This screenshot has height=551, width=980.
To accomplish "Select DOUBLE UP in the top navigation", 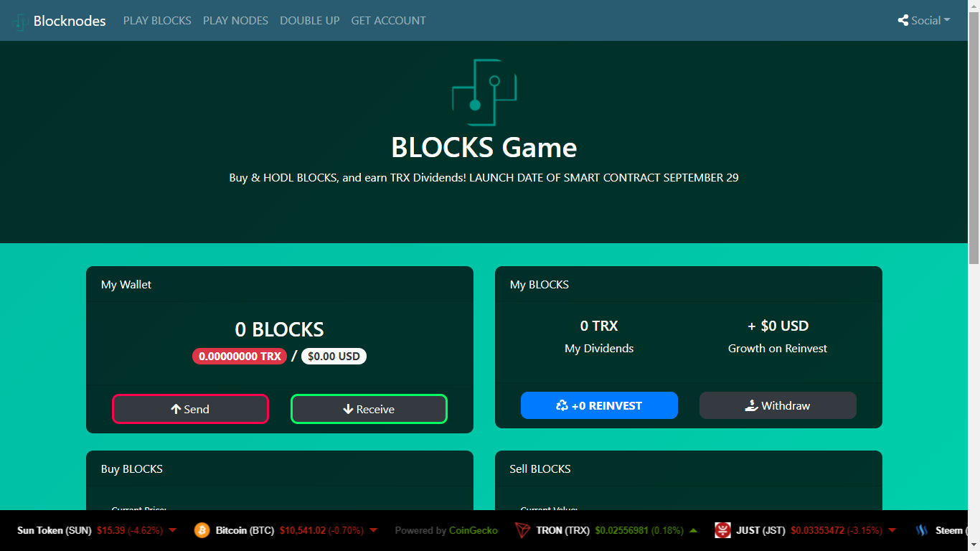I will pos(309,20).
